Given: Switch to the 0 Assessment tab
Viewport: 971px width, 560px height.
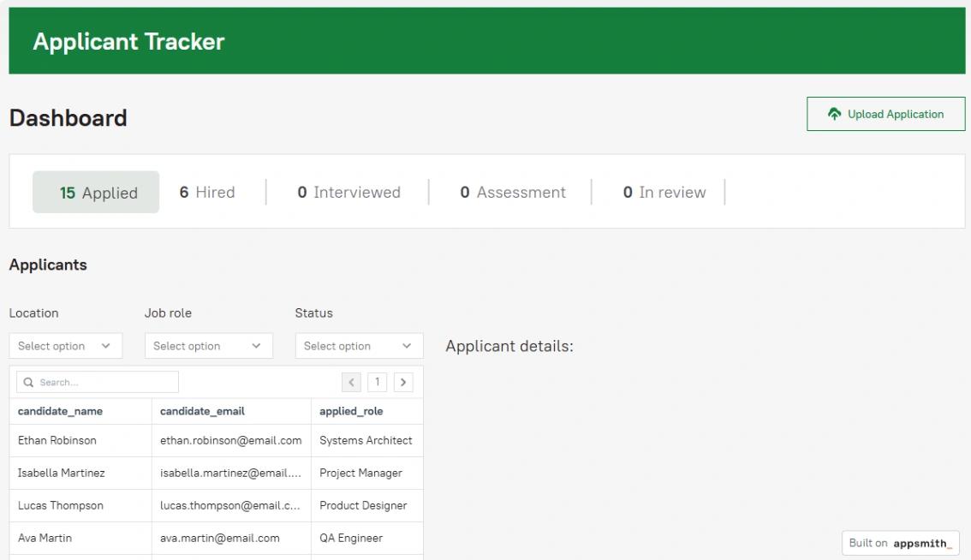Looking at the screenshot, I should point(513,192).
